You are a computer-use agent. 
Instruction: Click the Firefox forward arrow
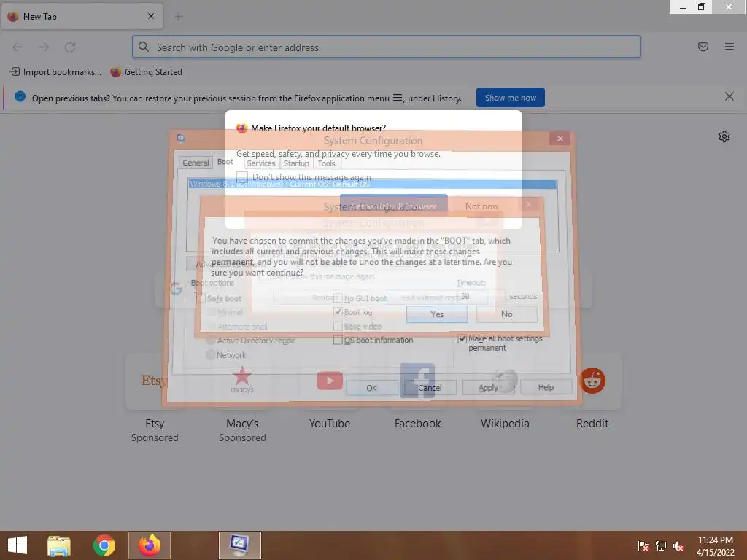(x=44, y=47)
